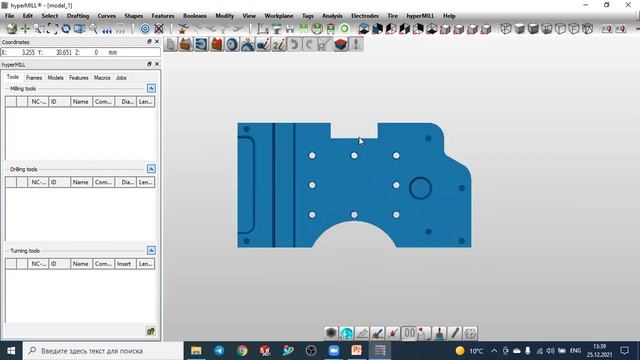Close the hyperMILL browser panel
The width and height of the screenshot is (640, 360).
[157, 64]
